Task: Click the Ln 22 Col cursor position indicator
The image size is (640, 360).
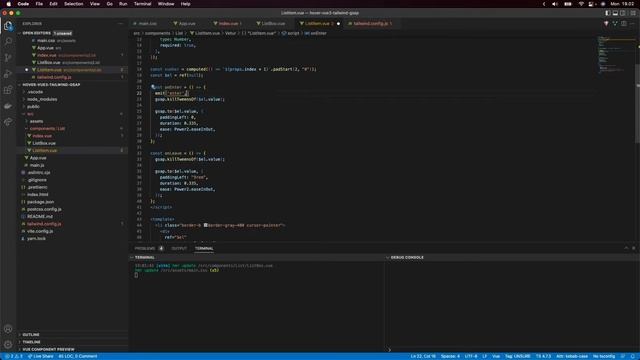Action: [x=423, y=356]
